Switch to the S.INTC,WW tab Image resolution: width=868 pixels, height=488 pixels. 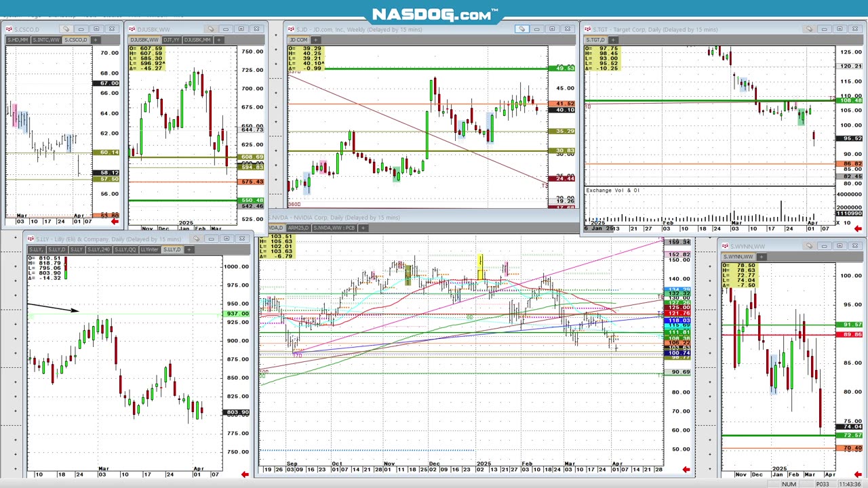46,40
